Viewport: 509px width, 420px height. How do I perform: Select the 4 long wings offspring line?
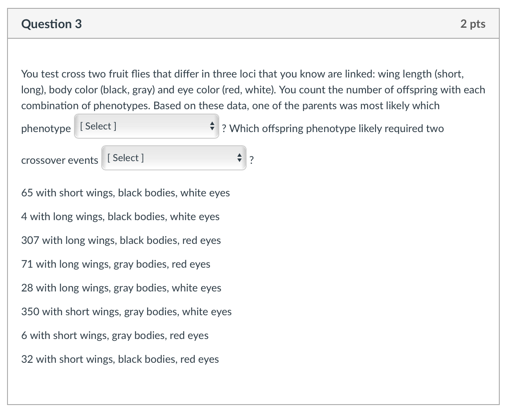120,217
